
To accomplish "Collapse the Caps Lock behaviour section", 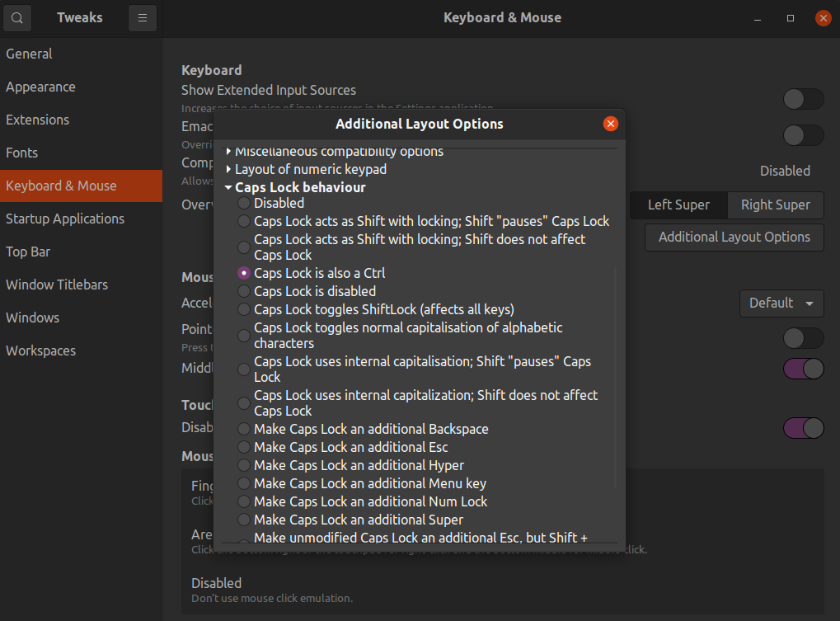I will (228, 187).
